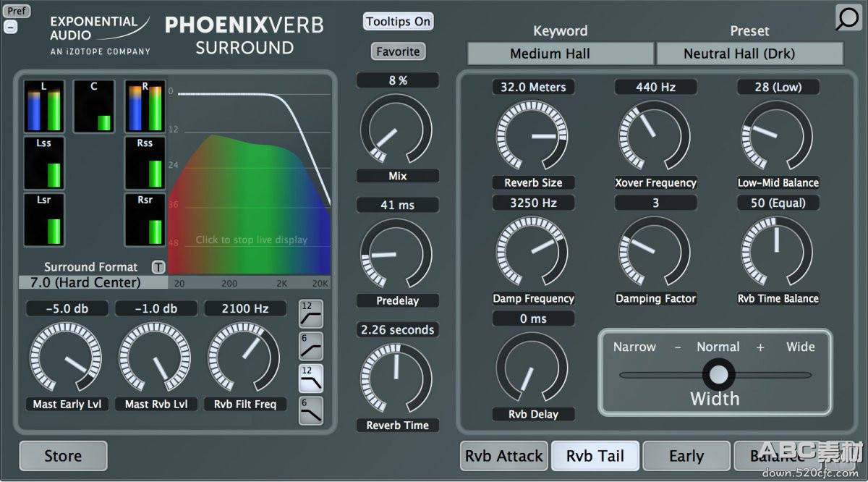The image size is (868, 482).
Task: Click the Reverb Time knob
Action: (396, 379)
